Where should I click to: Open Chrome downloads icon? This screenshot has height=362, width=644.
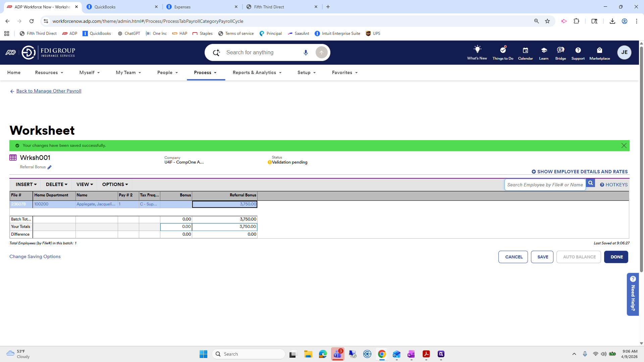coord(612,21)
